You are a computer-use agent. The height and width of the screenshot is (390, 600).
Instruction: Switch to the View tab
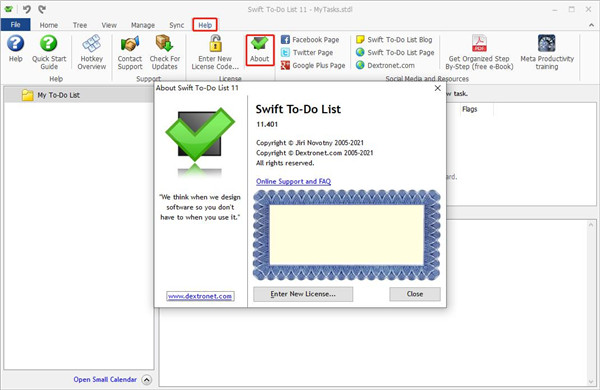pos(109,25)
